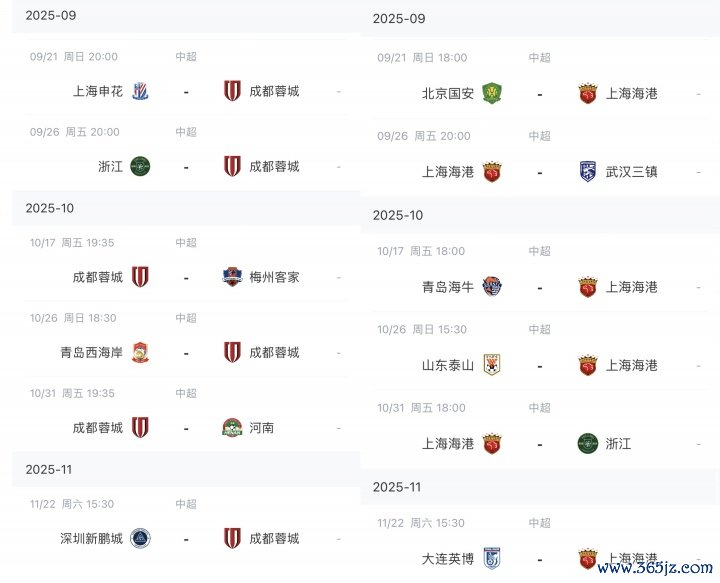Select the blue 武汉三镇 team crest

click(x=588, y=172)
